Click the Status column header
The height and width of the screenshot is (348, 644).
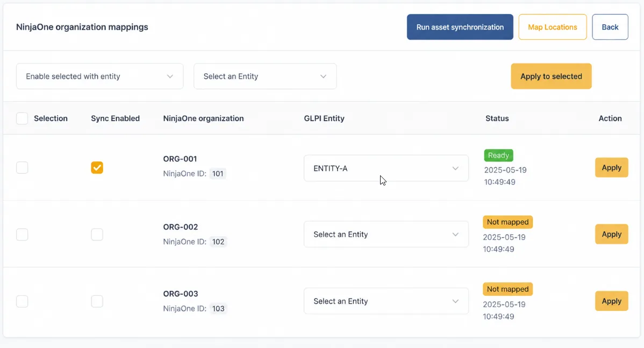click(x=497, y=118)
